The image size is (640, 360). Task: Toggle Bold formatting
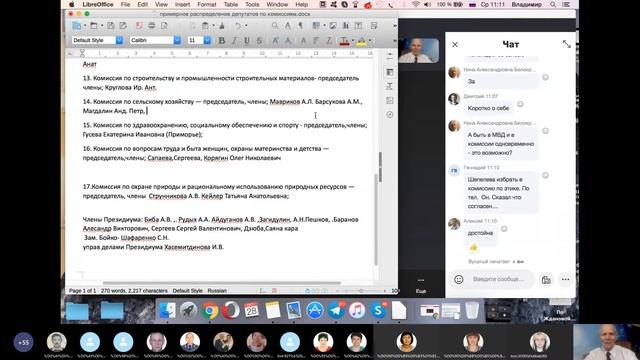coord(222,40)
